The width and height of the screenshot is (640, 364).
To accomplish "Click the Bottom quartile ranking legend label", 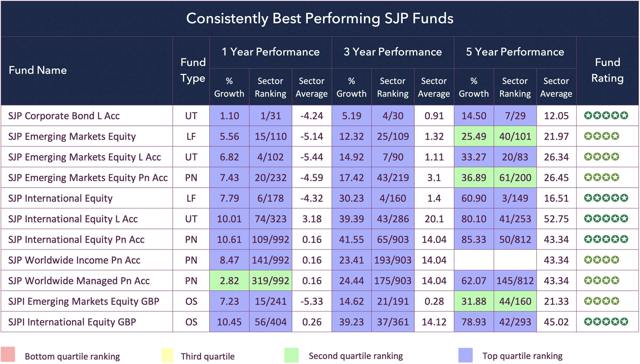I will (72, 357).
